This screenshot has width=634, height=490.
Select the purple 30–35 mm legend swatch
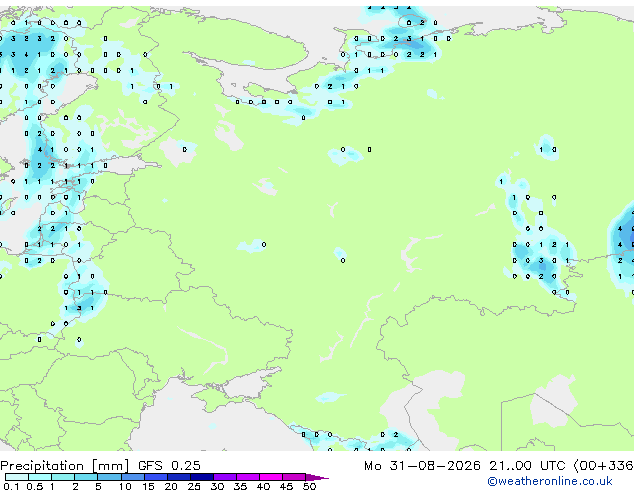coord(224,477)
